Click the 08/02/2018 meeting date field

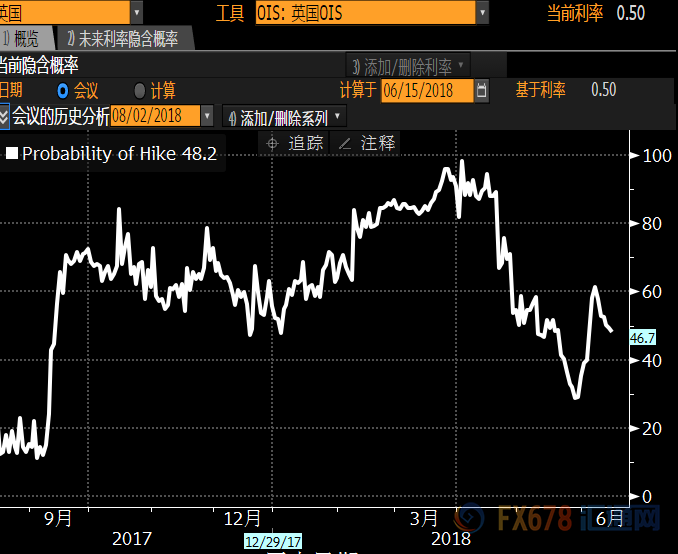[155, 116]
